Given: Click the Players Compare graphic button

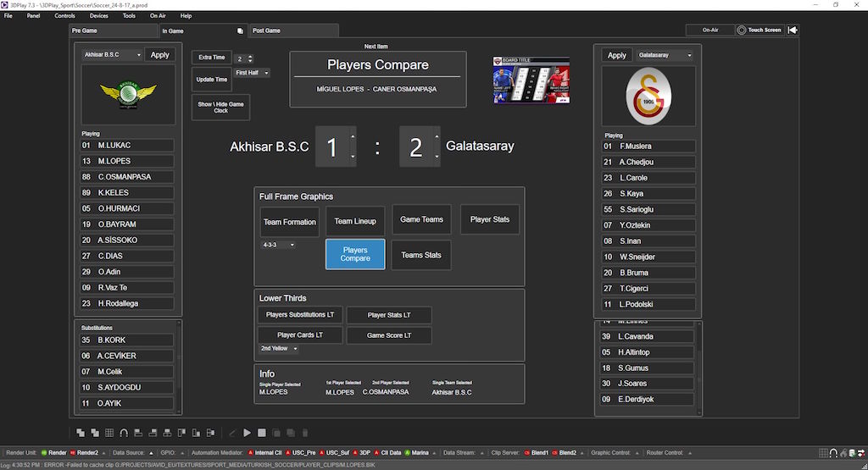Looking at the screenshot, I should pyautogui.click(x=355, y=254).
